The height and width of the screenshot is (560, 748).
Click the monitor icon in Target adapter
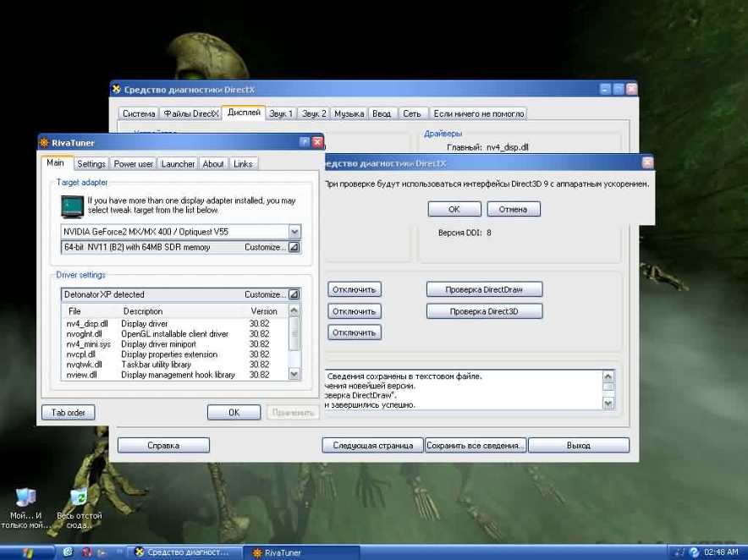click(73, 205)
